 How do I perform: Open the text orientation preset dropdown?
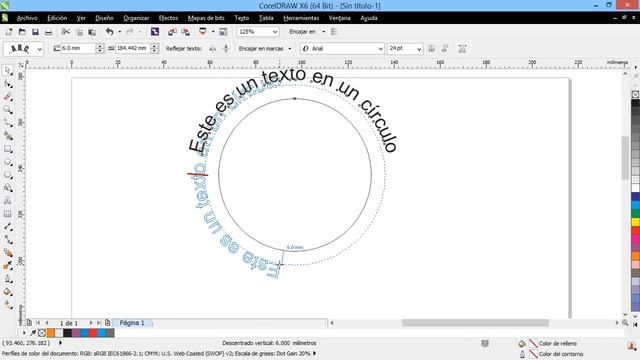click(x=40, y=49)
